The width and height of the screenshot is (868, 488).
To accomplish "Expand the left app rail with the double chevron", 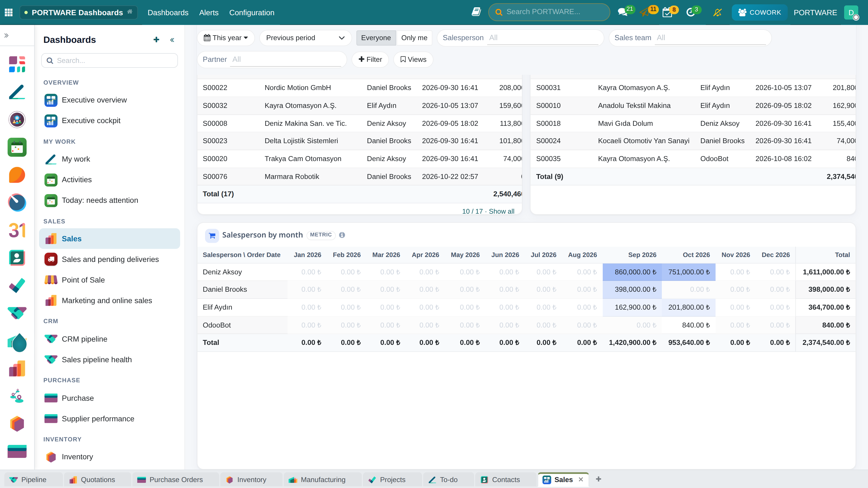I will (7, 35).
